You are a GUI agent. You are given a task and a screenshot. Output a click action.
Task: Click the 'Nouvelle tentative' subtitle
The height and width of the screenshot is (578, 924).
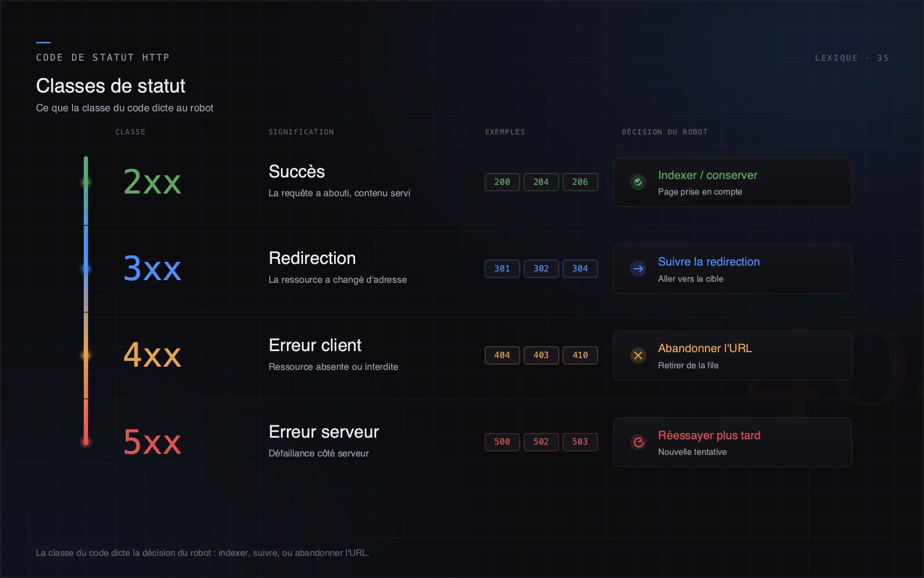pos(692,452)
